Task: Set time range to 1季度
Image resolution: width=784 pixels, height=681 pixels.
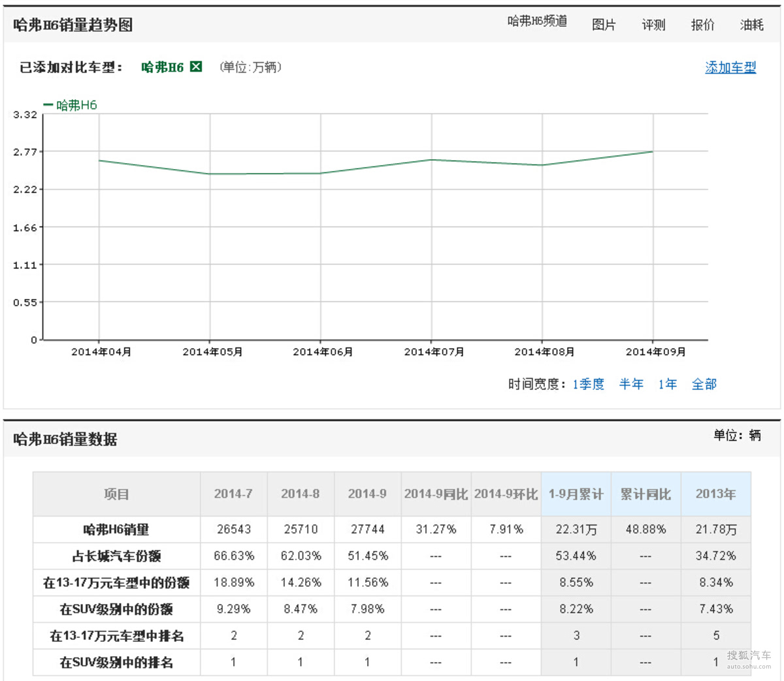Action: point(588,384)
